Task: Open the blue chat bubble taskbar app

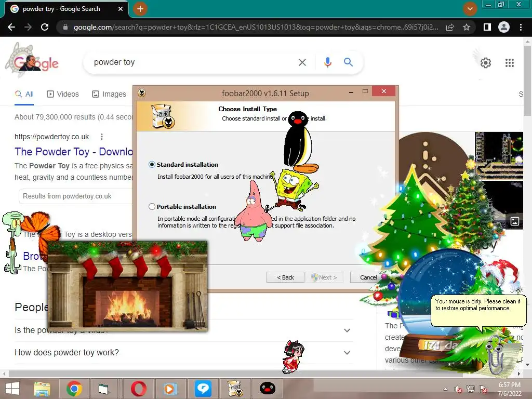Action: [x=203, y=389]
